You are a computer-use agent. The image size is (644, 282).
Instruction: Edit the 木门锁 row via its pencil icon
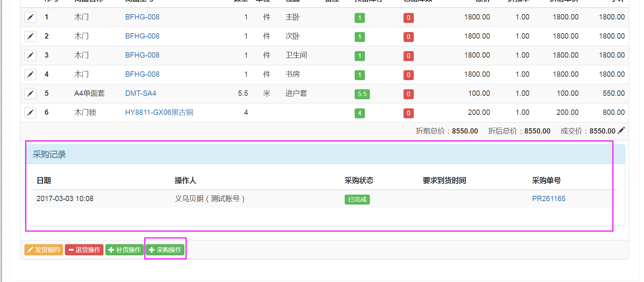30,113
